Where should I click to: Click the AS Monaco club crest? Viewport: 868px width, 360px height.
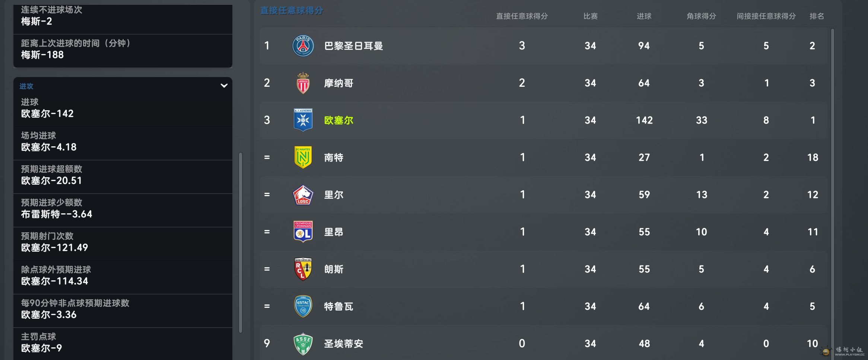[x=303, y=83]
